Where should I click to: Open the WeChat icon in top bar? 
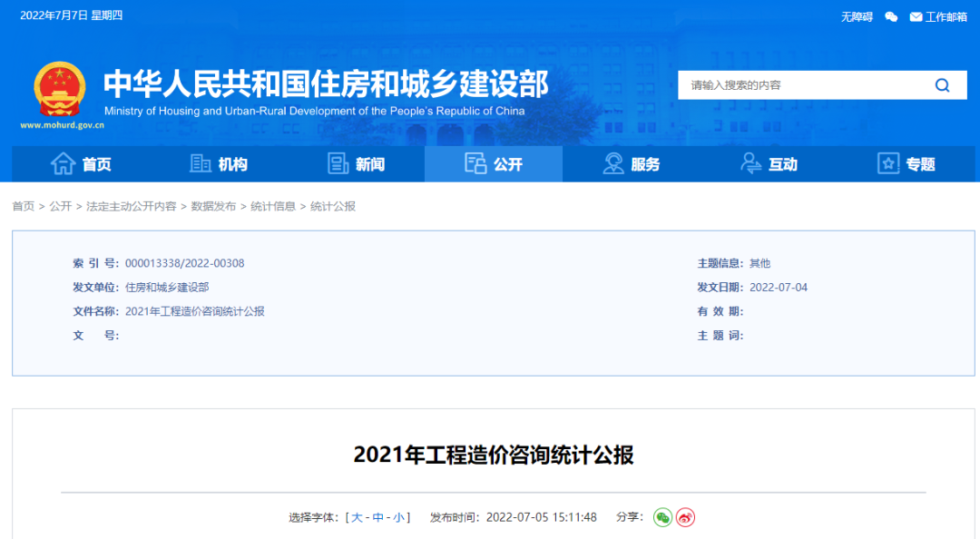pos(891,17)
